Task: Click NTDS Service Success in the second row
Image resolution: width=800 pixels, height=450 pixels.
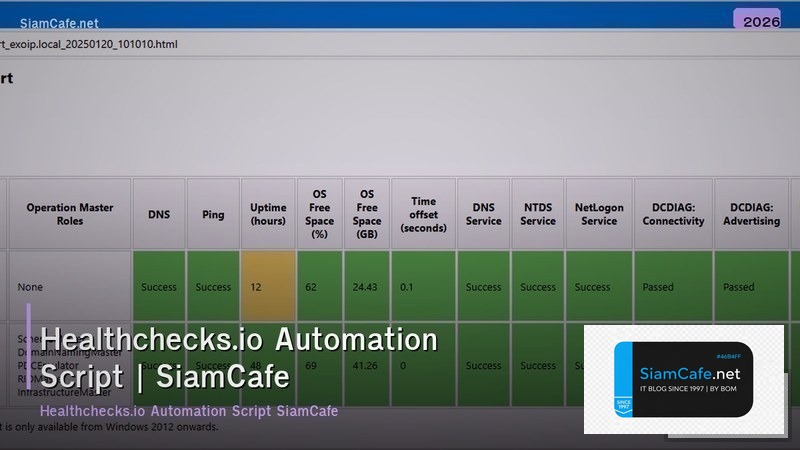Action: 538,365
